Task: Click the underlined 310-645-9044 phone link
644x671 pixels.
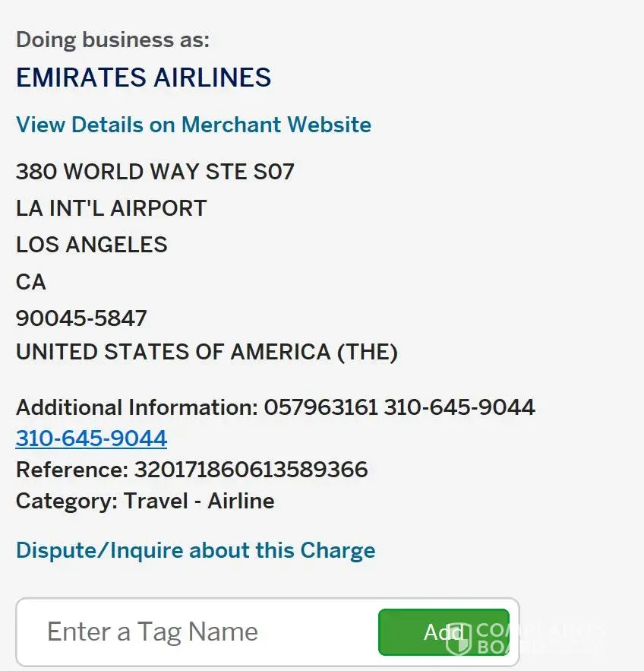Action: pos(91,438)
